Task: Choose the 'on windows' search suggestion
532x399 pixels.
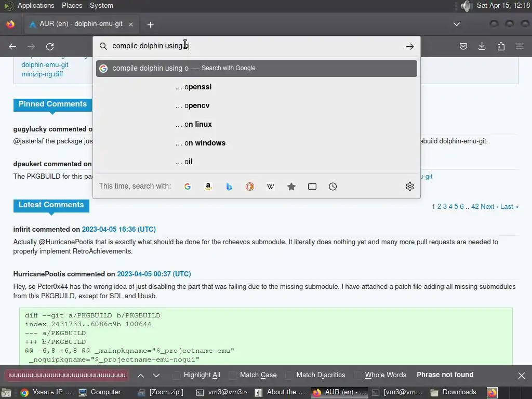Action: 257,143
